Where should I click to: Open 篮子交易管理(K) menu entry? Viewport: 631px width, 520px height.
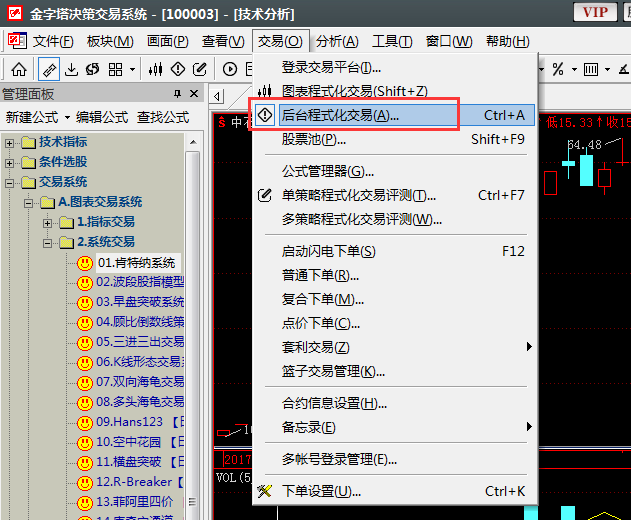(395, 371)
